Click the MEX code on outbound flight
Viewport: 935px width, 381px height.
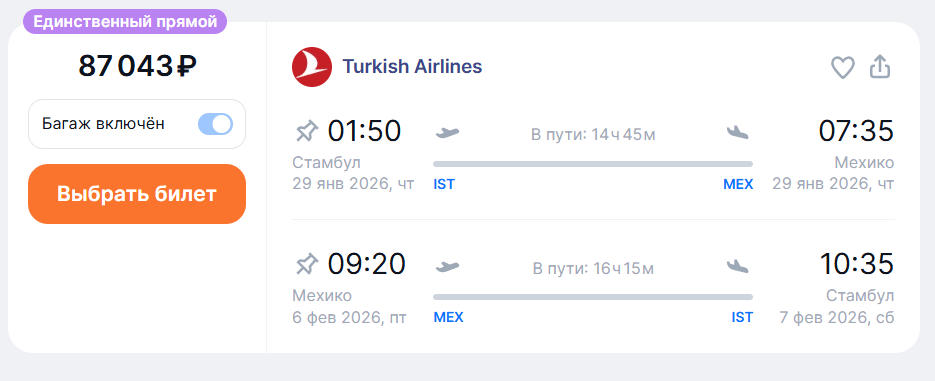738,184
